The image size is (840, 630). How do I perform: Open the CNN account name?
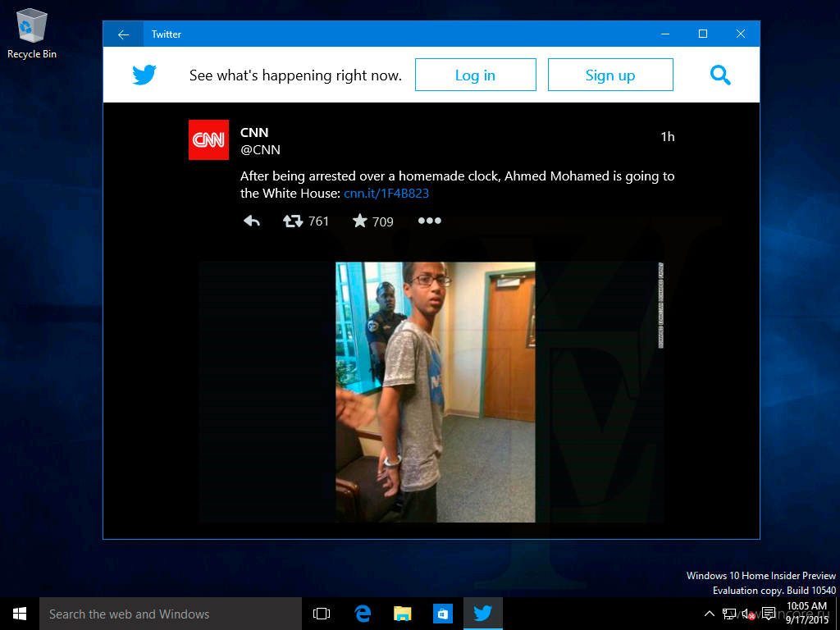point(254,132)
